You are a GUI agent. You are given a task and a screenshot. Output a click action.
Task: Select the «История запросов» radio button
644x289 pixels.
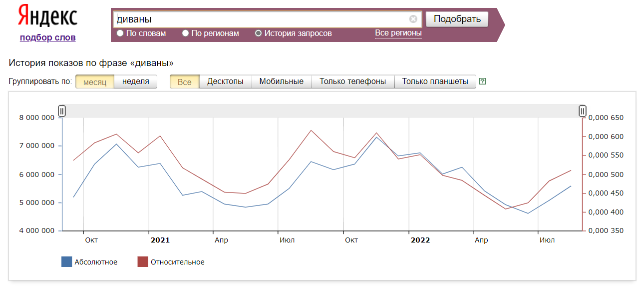pos(258,33)
